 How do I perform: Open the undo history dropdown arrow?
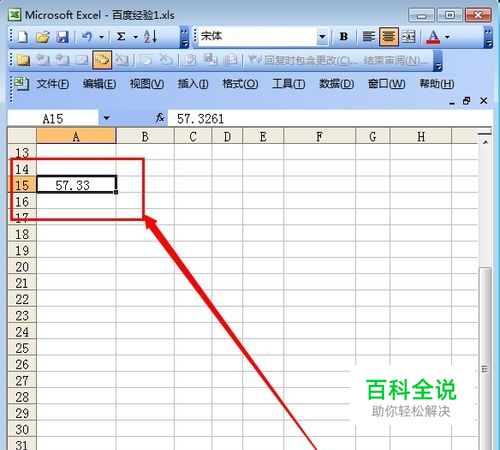click(x=101, y=37)
